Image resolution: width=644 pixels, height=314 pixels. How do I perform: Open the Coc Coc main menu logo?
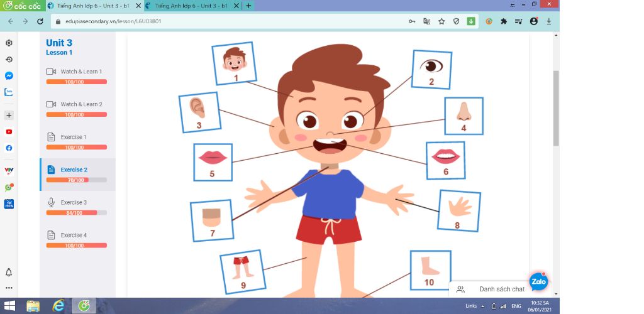[21, 6]
